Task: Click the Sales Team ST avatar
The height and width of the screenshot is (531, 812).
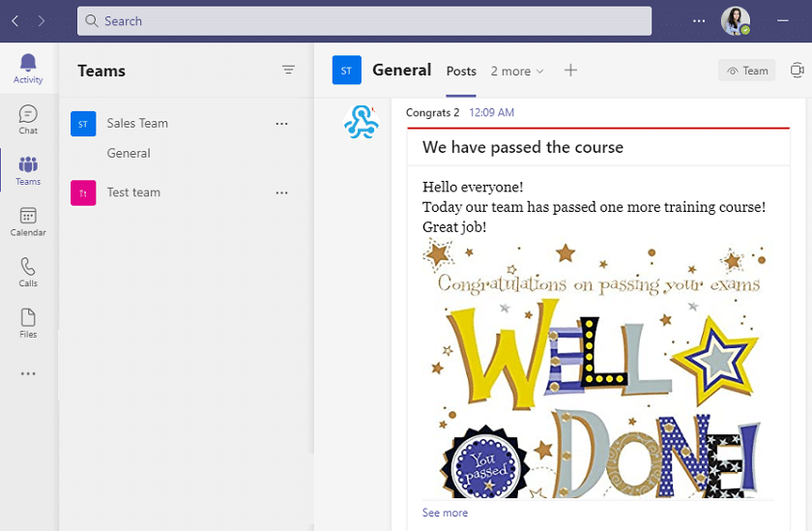Action: coord(83,124)
